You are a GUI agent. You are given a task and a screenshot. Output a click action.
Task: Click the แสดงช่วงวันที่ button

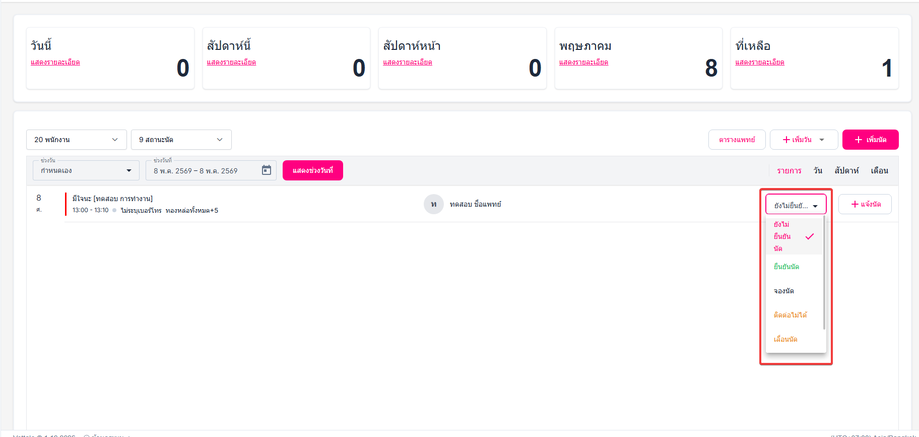click(312, 170)
